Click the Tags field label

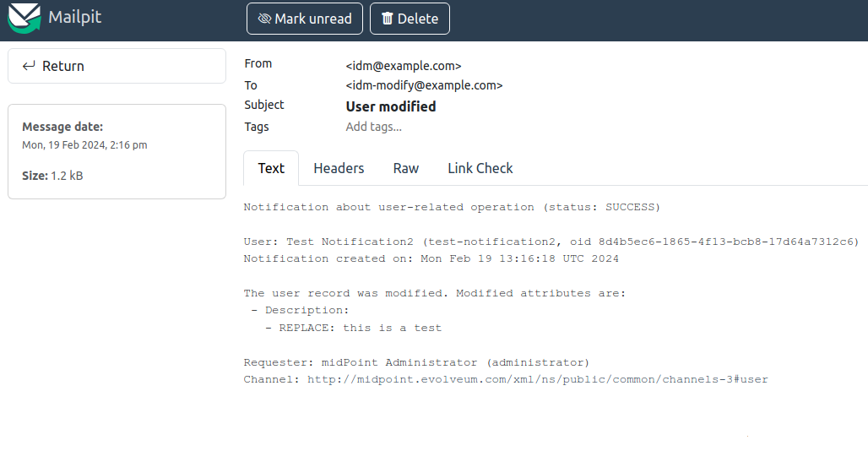[x=257, y=127]
